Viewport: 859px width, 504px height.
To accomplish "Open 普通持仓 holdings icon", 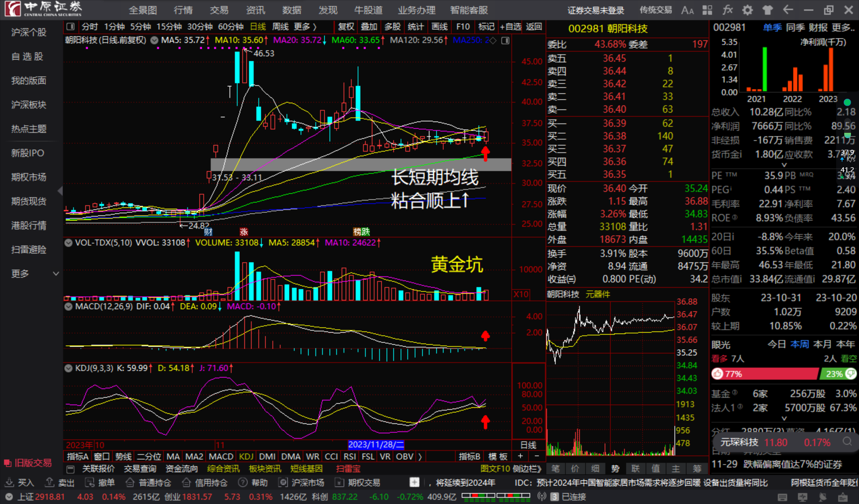I will 130,483.
